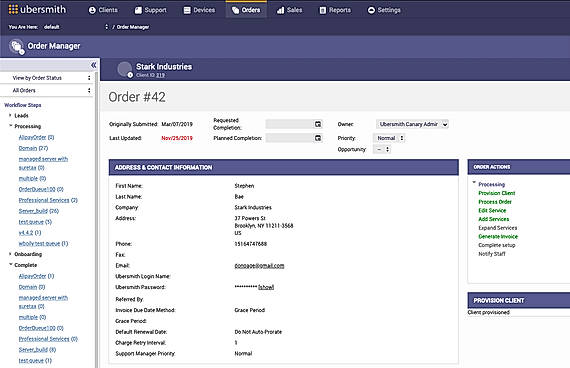The width and height of the screenshot is (570, 368).
Task: Click the Devices server icon
Action: 187,11
